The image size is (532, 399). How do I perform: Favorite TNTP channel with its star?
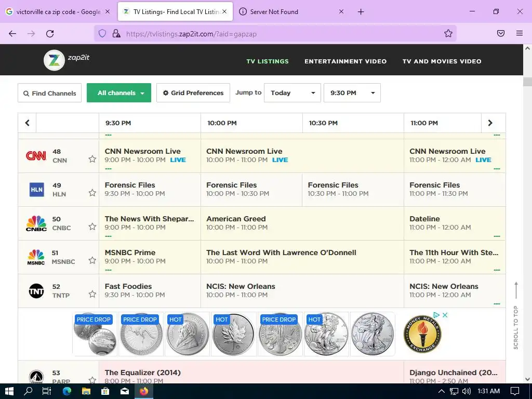pos(92,294)
